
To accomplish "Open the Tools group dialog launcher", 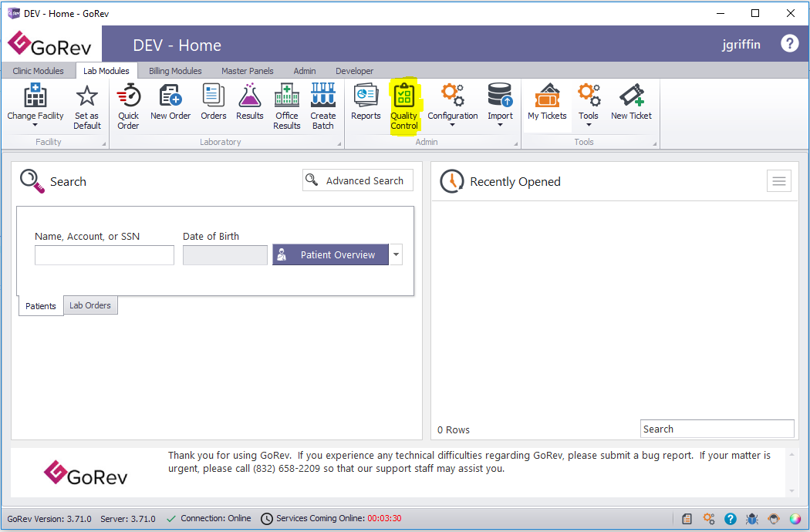I will tap(655, 143).
